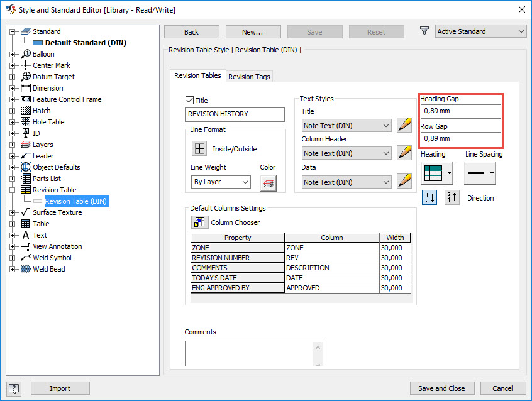Click the REVISION HISTORY title field

[235, 114]
